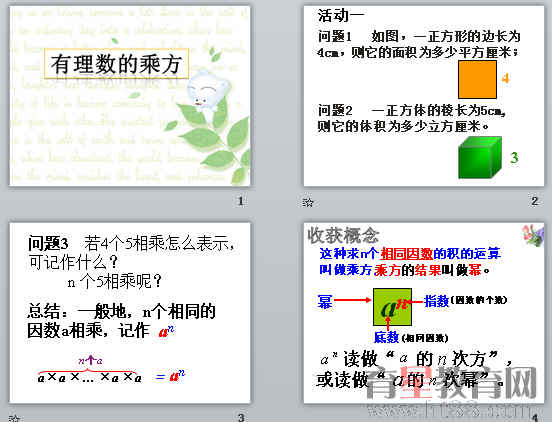Click the orange square shape on slide 2
Screen dimensions: 552x422
(x=477, y=79)
